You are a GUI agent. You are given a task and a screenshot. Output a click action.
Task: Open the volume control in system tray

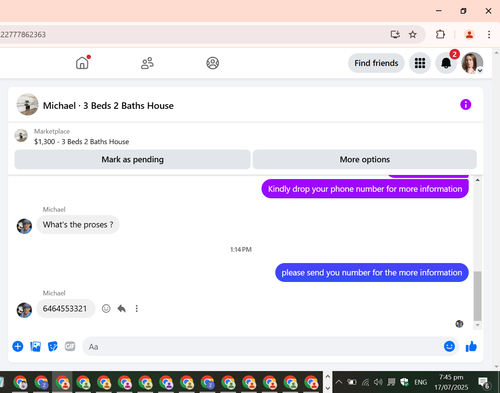tap(378, 382)
